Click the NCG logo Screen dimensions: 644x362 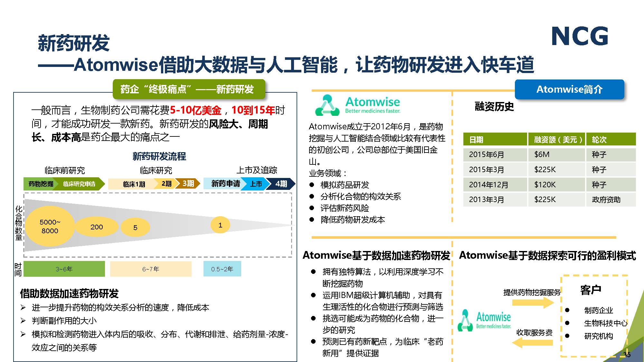tap(580, 36)
